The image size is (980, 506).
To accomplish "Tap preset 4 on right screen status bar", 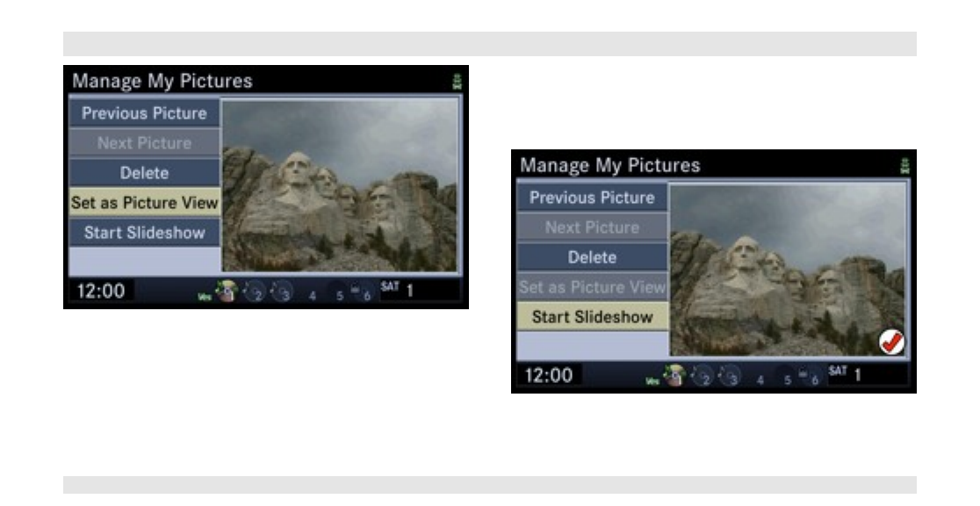I will pyautogui.click(x=760, y=379).
